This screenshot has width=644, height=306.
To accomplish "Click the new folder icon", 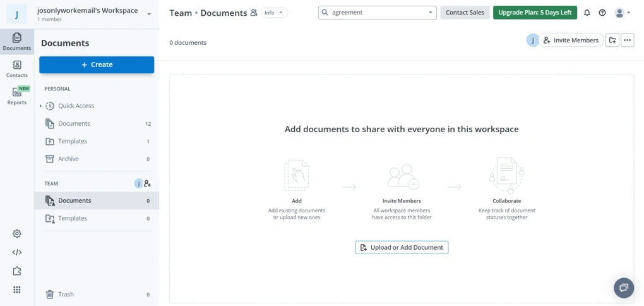I will coord(612,40).
